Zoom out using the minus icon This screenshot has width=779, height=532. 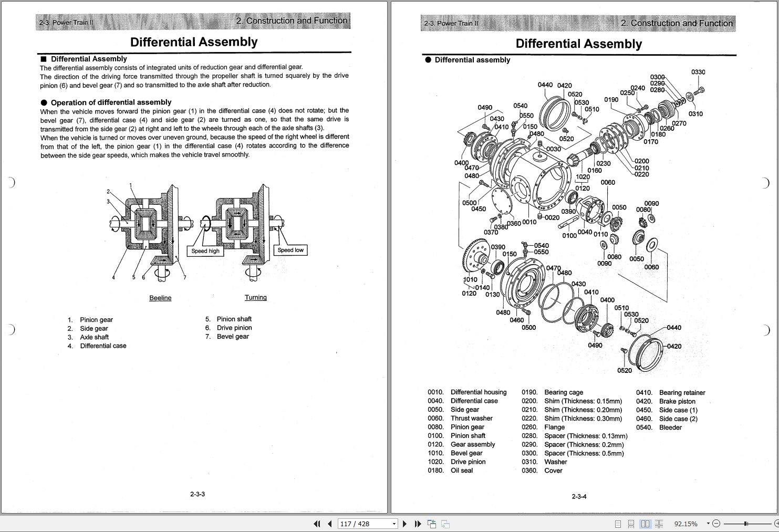click(x=715, y=524)
